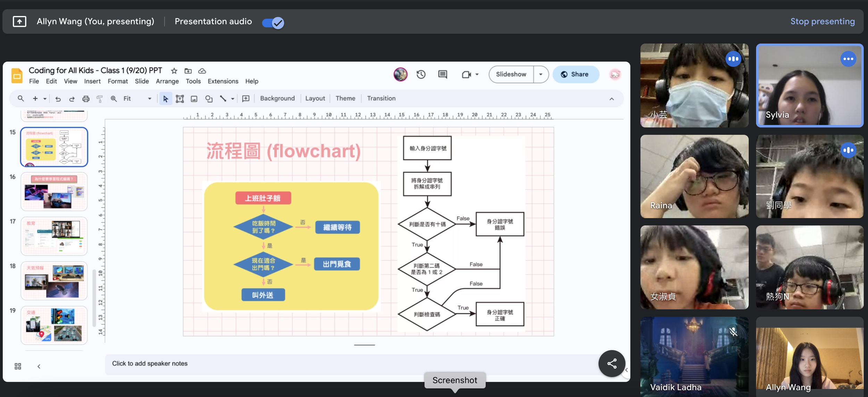Click the Share button

pyautogui.click(x=575, y=74)
